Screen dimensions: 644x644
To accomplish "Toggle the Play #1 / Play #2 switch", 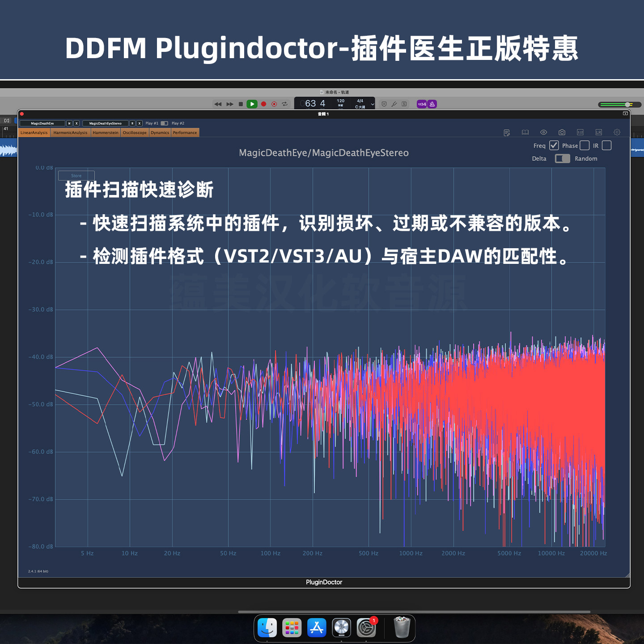I will (x=165, y=123).
